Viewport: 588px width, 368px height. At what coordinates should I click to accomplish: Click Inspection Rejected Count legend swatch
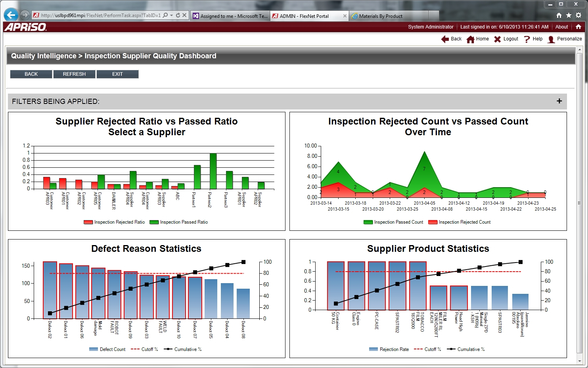point(433,222)
